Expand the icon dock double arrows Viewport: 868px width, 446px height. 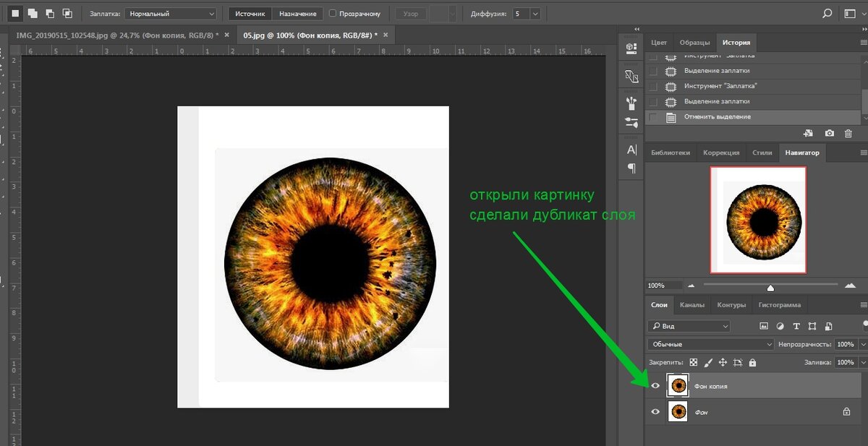click(x=637, y=29)
